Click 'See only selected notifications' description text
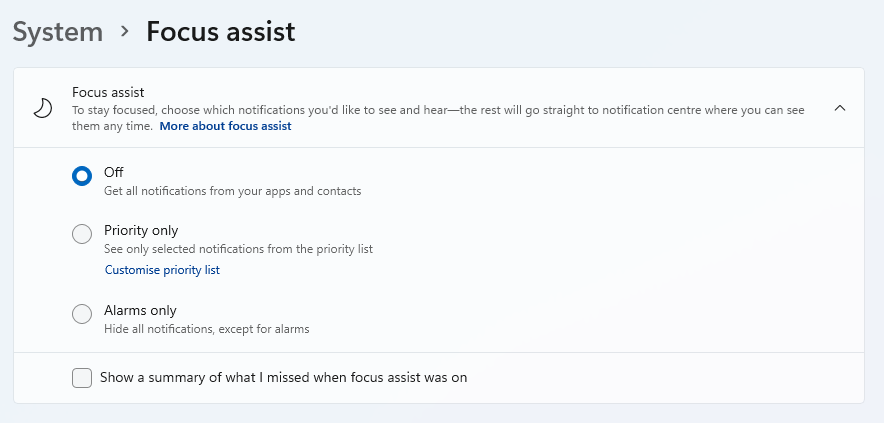The image size is (884, 423). pyautogui.click(x=238, y=249)
